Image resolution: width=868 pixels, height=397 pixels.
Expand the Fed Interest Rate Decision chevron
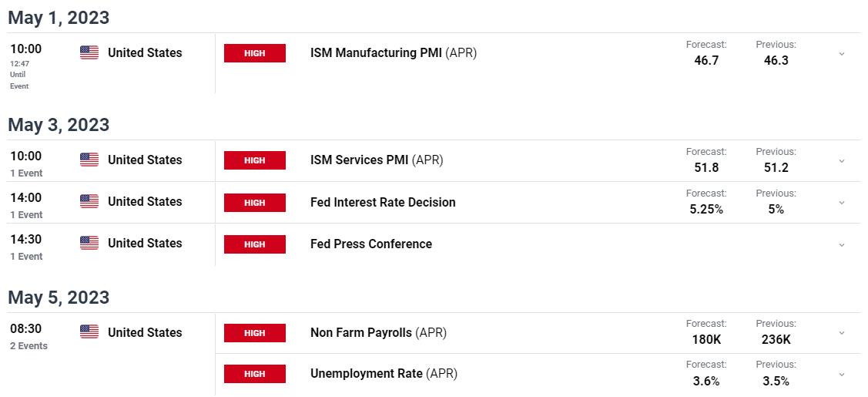click(841, 203)
